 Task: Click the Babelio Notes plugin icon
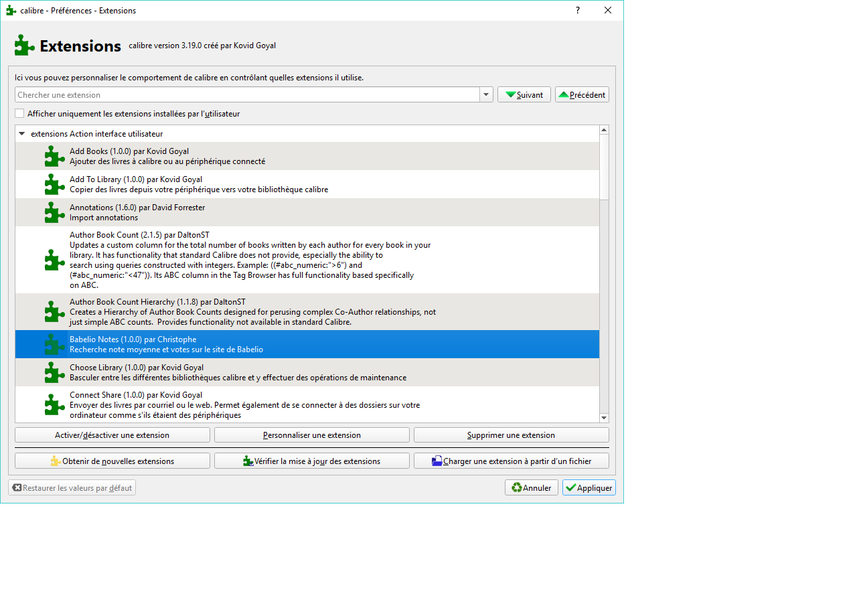(55, 344)
